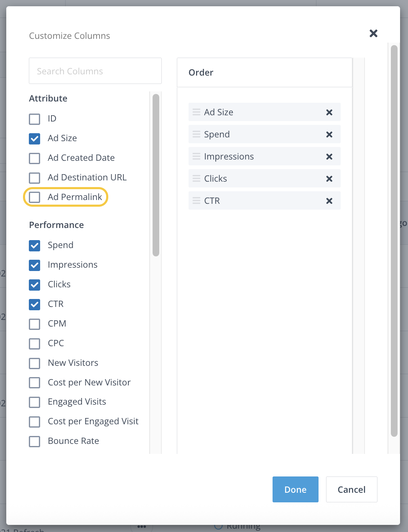Image resolution: width=408 pixels, height=532 pixels.
Task: Click the dialog's right-side scrollbar
Action: click(x=394, y=240)
